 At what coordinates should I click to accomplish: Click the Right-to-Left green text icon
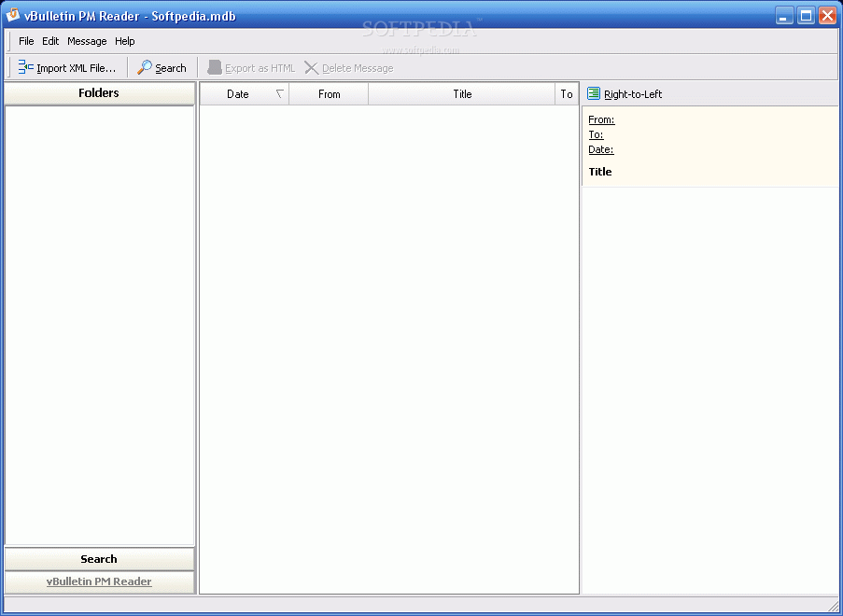(594, 93)
